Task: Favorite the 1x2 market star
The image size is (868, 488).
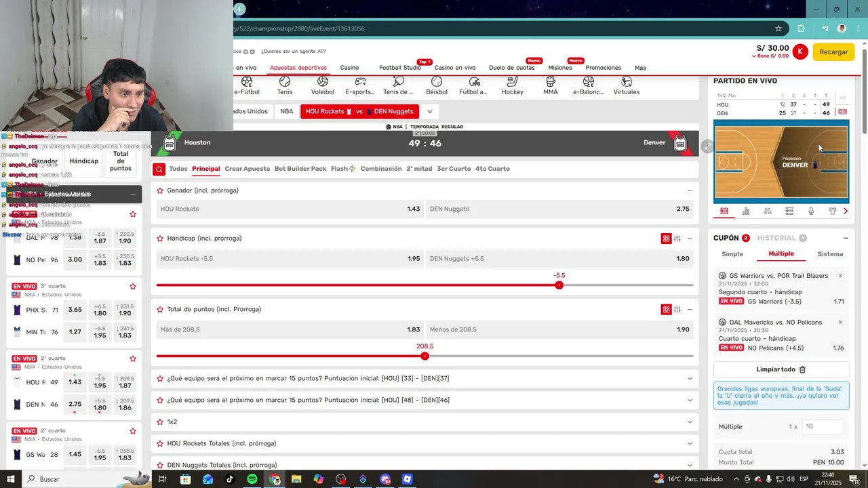Action: click(x=160, y=422)
